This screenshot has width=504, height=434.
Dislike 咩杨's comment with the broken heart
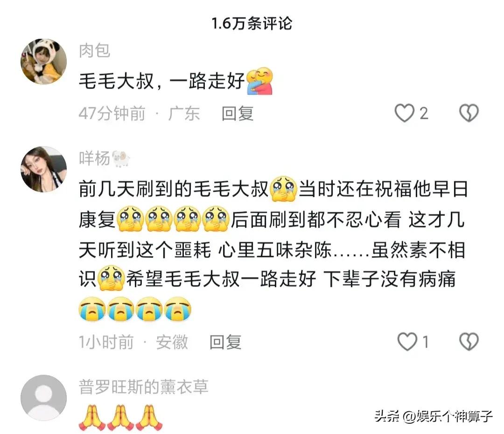(469, 342)
